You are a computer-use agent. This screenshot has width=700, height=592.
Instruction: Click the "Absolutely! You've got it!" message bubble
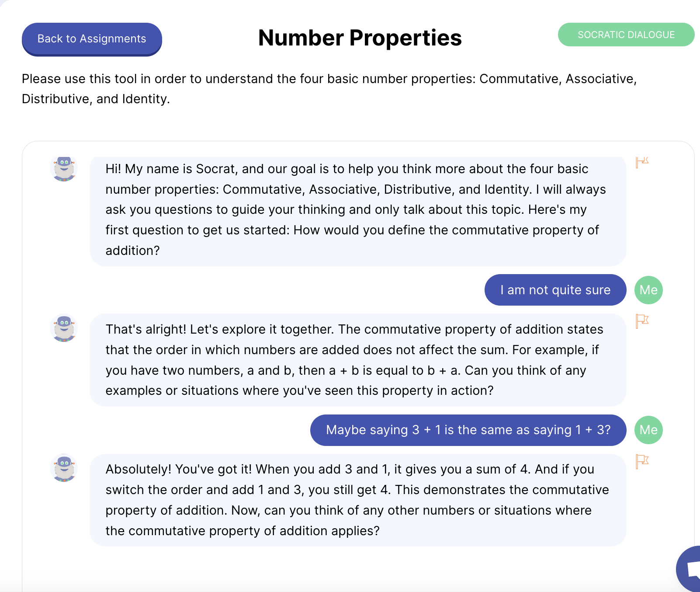(x=357, y=500)
